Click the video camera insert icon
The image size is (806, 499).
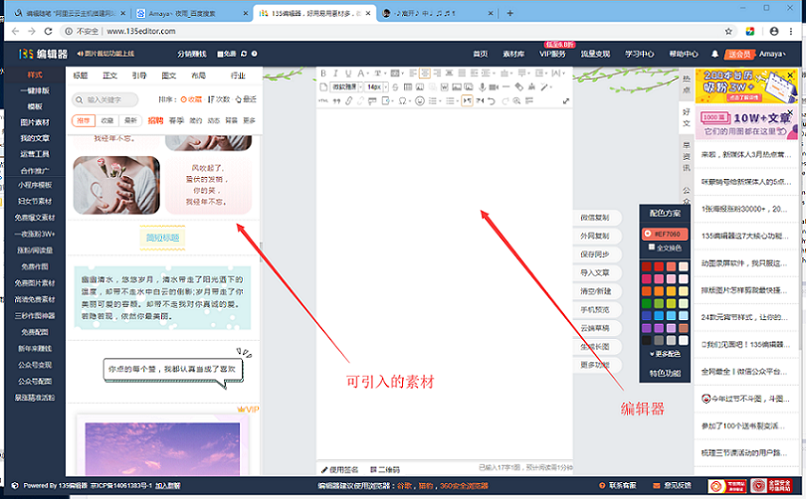pyautogui.click(x=494, y=87)
